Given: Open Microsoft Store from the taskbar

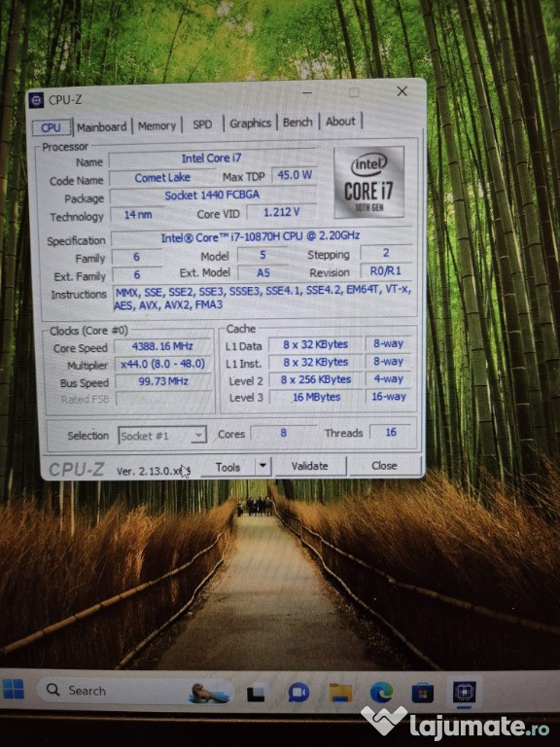Looking at the screenshot, I should click(x=422, y=693).
